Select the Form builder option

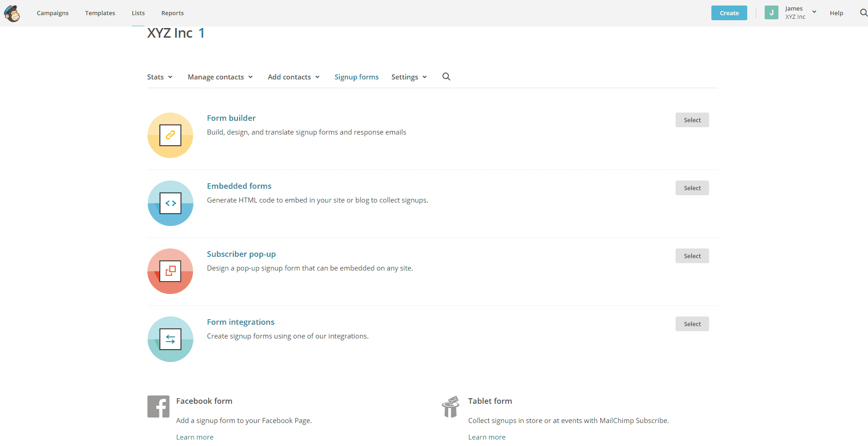[692, 120]
